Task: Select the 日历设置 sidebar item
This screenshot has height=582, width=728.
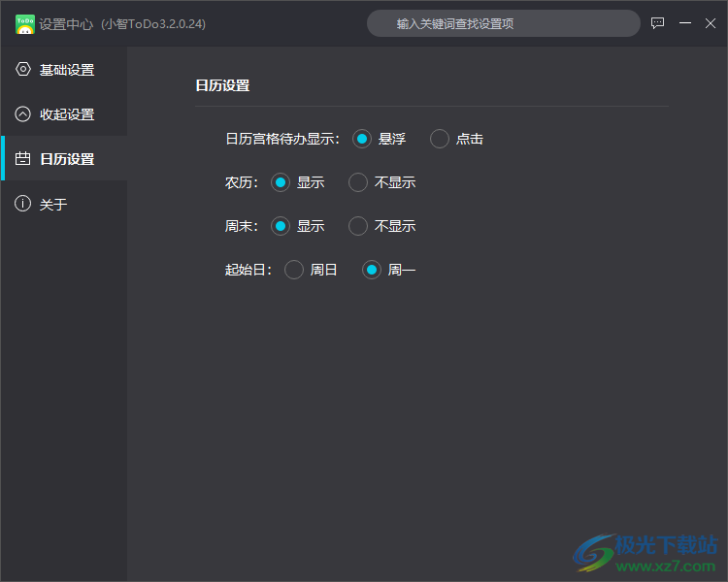Action: (64, 158)
